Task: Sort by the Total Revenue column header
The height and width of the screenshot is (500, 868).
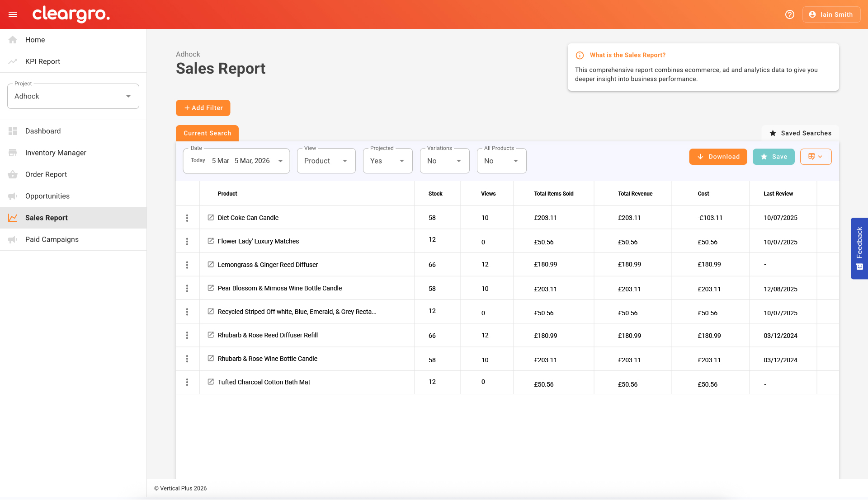Action: click(635, 194)
